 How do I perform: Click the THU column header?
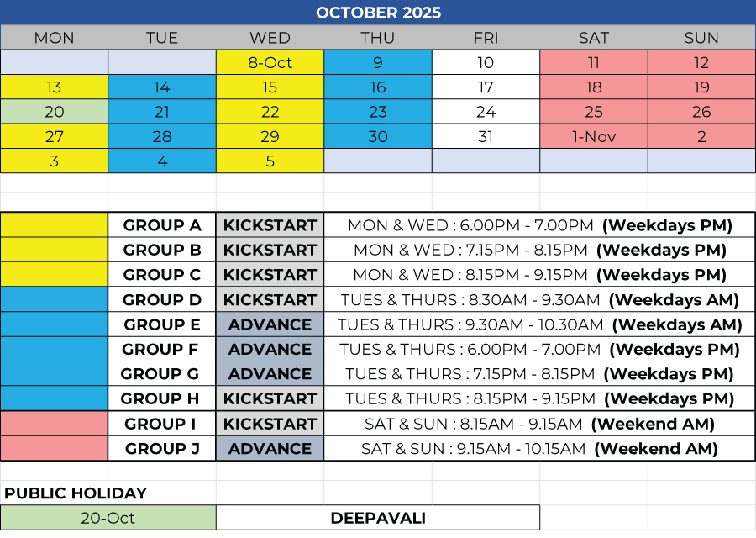click(378, 38)
